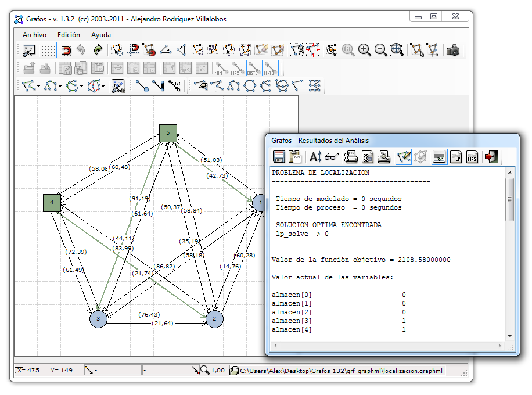Image resolution: width=532 pixels, height=395 pixels.
Task: Click the zoom out magnifier
Action: point(381,50)
